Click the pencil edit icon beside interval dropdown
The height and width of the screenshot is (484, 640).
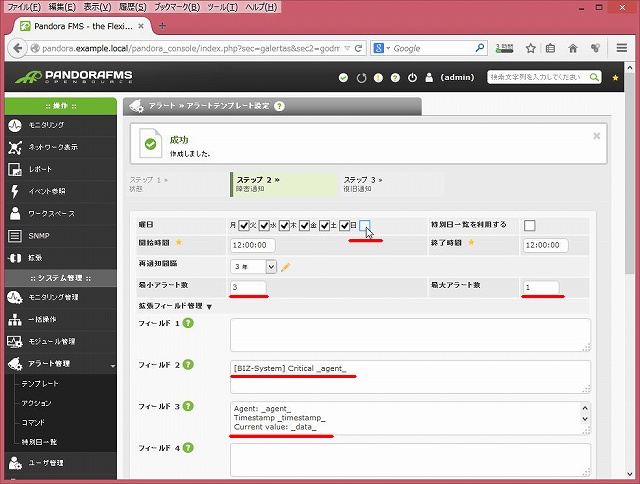[x=285, y=267]
